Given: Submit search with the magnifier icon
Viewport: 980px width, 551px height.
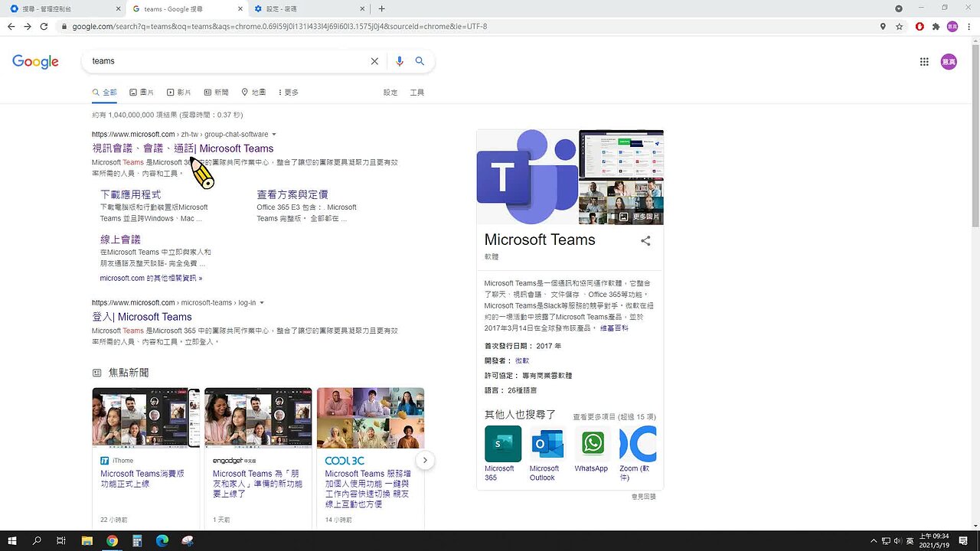Looking at the screenshot, I should coord(420,61).
